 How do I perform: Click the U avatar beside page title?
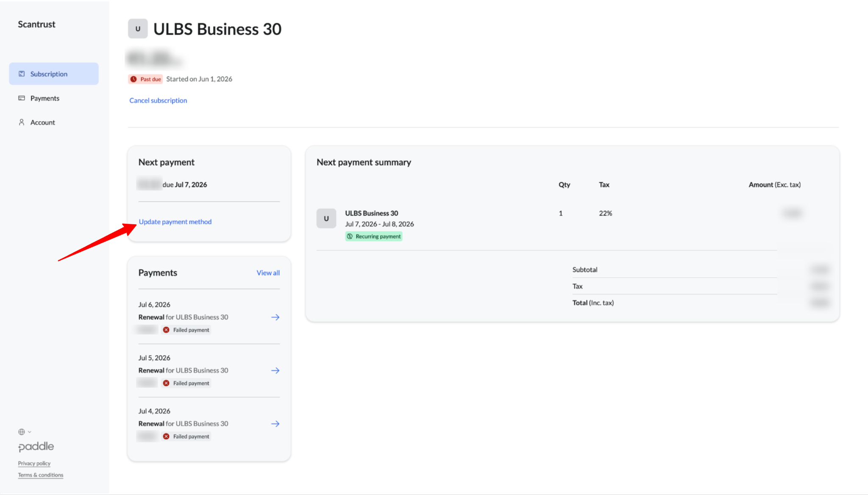(x=138, y=29)
